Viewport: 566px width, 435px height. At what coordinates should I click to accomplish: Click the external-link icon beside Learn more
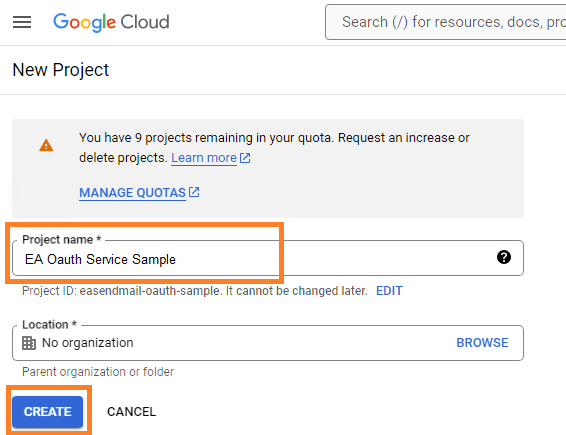click(x=245, y=158)
